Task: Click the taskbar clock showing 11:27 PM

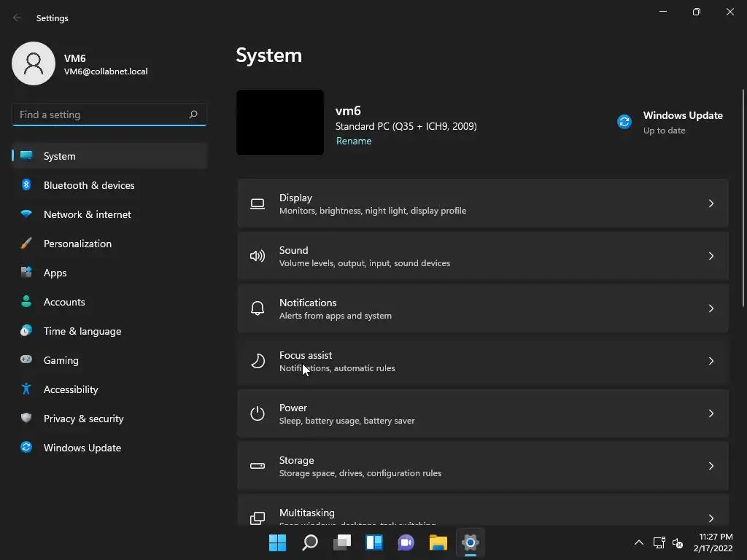Action: click(713, 542)
